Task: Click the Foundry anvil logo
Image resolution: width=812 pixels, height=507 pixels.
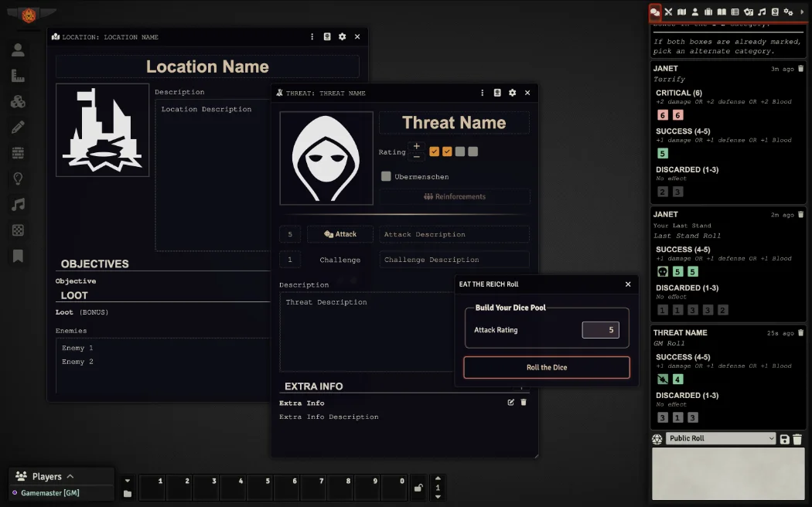Action: click(29, 15)
